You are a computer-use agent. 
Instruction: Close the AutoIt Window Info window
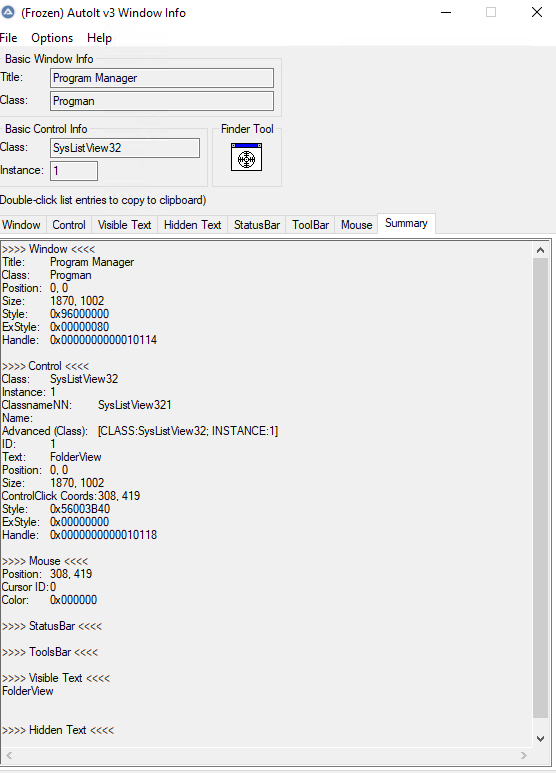tap(537, 12)
